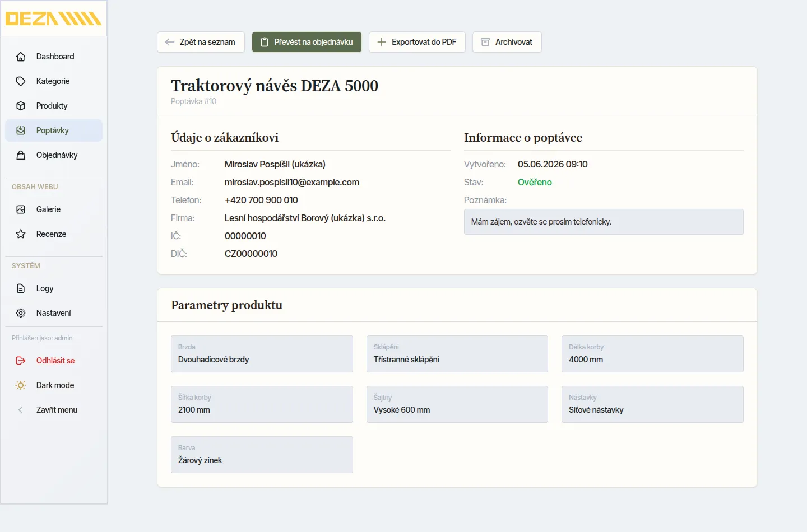Click the plus icon in Exportovat do PDF

click(382, 42)
